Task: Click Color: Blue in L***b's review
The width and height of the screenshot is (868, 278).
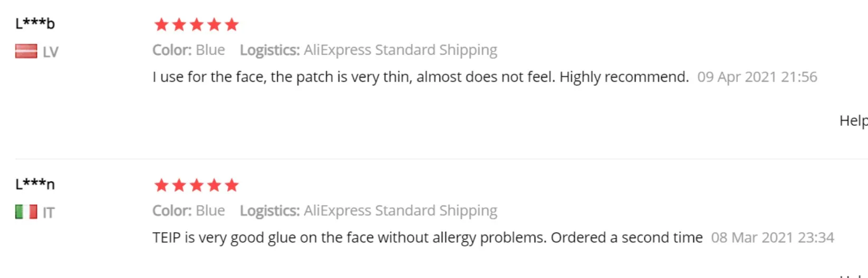Action: tap(189, 50)
